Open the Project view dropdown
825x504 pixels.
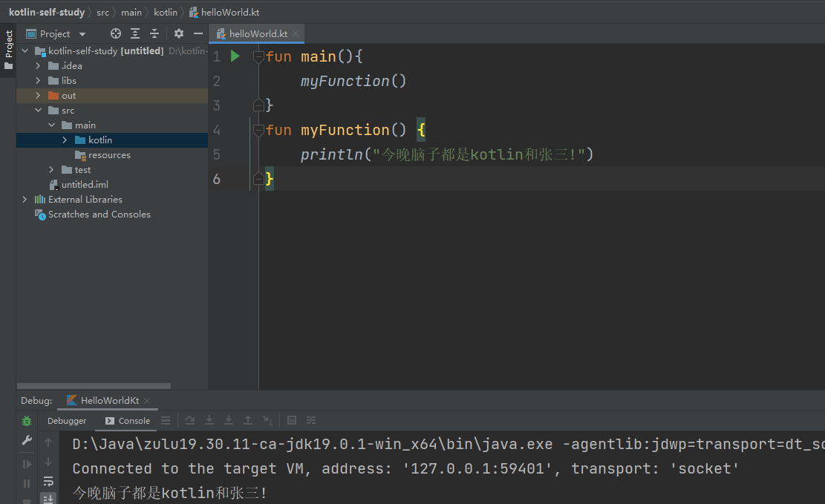pos(82,34)
